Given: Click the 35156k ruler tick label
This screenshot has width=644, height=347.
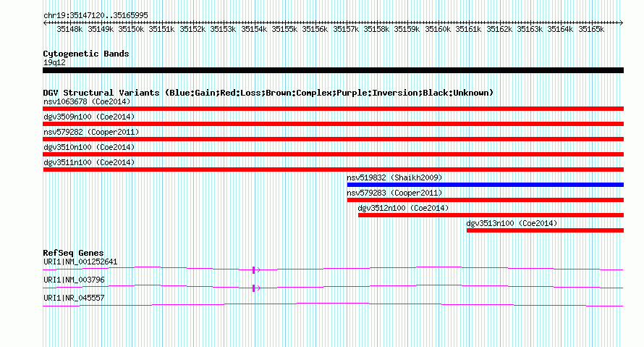Looking at the screenshot, I should click(315, 29).
